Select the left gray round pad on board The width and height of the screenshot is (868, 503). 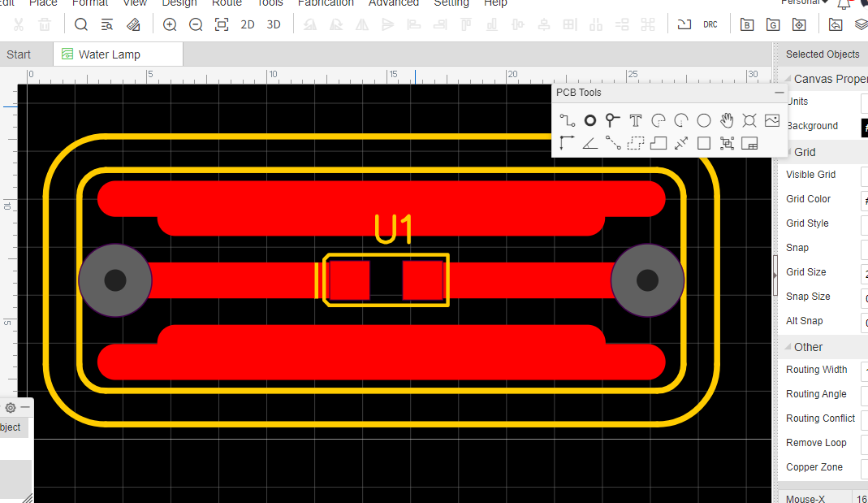click(115, 280)
